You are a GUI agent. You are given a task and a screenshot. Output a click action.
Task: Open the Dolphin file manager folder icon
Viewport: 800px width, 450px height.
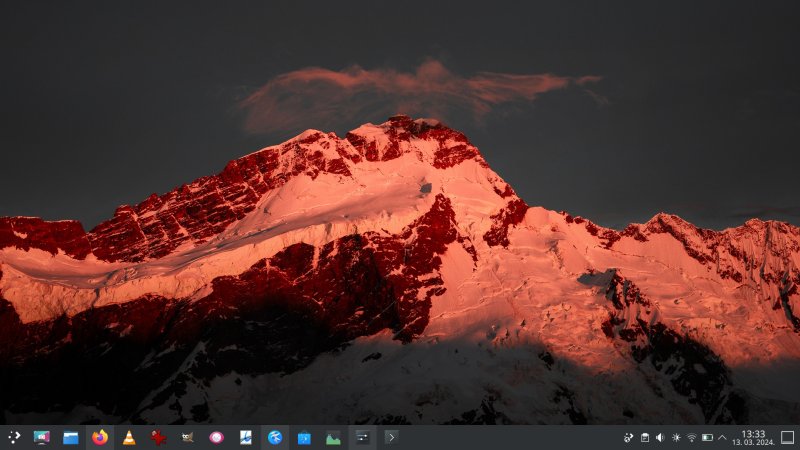click(70, 438)
